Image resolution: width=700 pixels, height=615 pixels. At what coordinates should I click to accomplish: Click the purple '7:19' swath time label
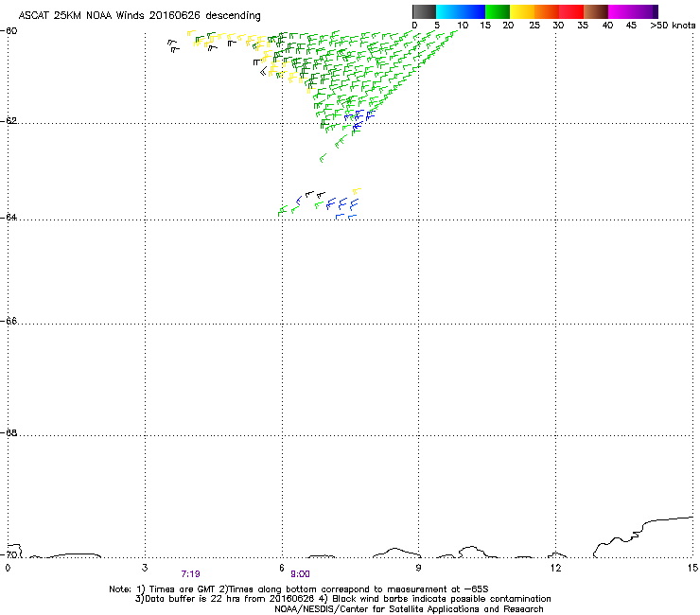191,574
